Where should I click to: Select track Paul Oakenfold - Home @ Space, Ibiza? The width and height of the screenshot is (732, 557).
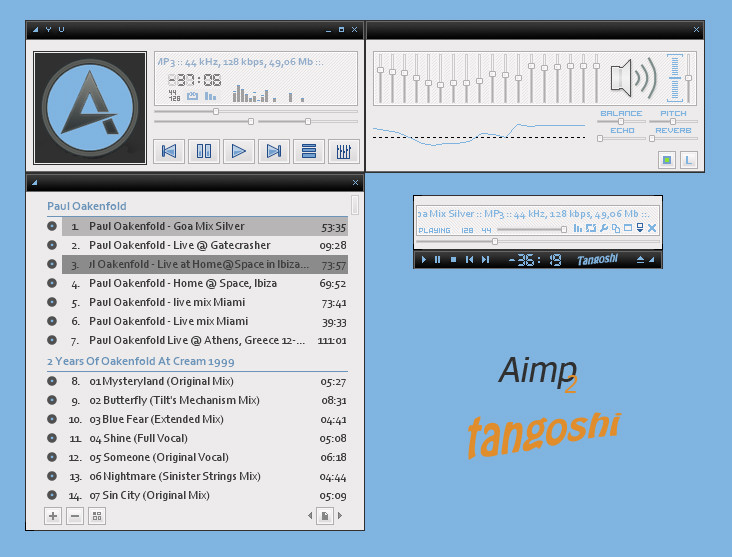pyautogui.click(x=205, y=283)
